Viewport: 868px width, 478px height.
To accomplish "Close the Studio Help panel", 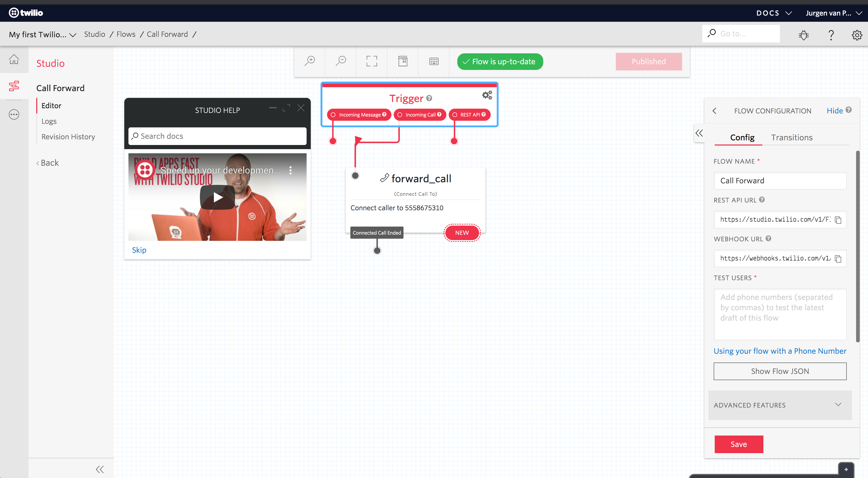I will [x=301, y=108].
